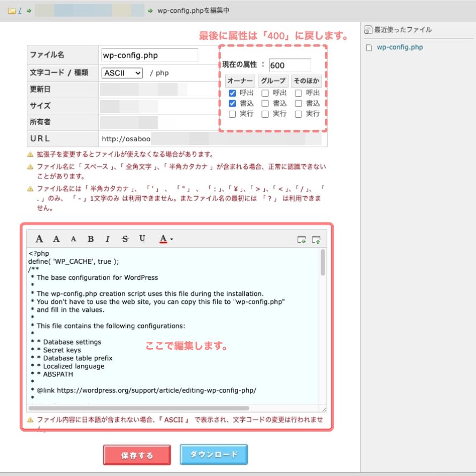Open the ASCII character code dropdown
The image size is (476, 476).
[122, 73]
